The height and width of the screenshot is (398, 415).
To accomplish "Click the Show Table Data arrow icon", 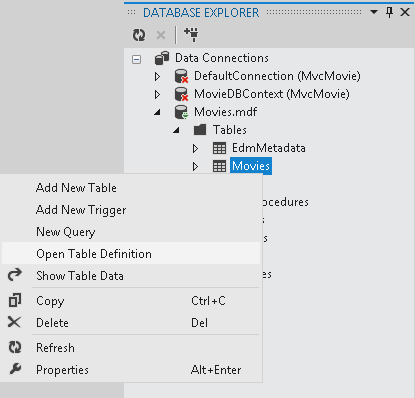I will 15,275.
